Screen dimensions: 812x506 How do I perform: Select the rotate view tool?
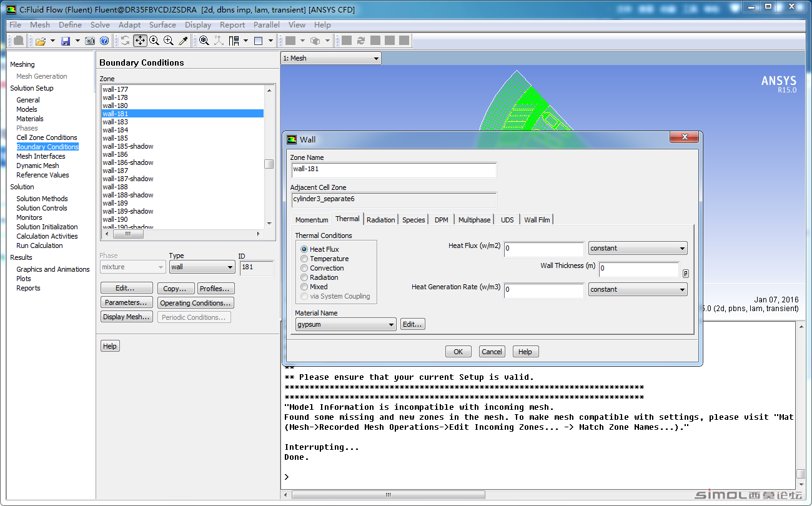125,41
